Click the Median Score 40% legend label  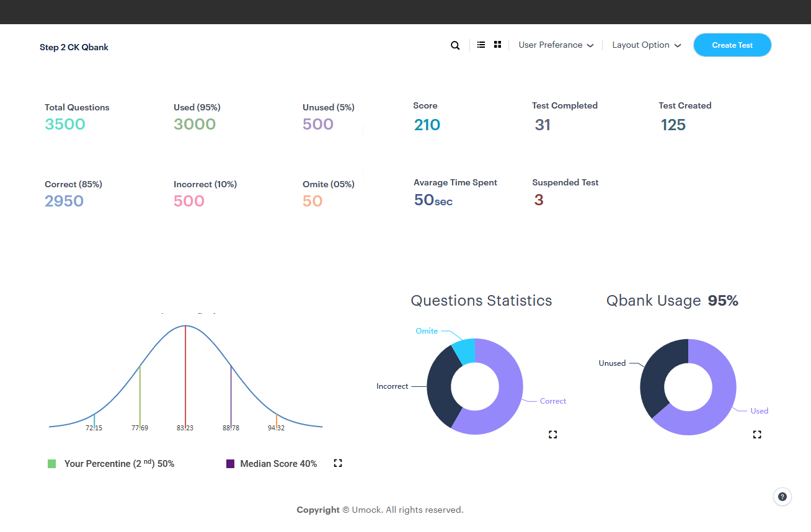[278, 464]
